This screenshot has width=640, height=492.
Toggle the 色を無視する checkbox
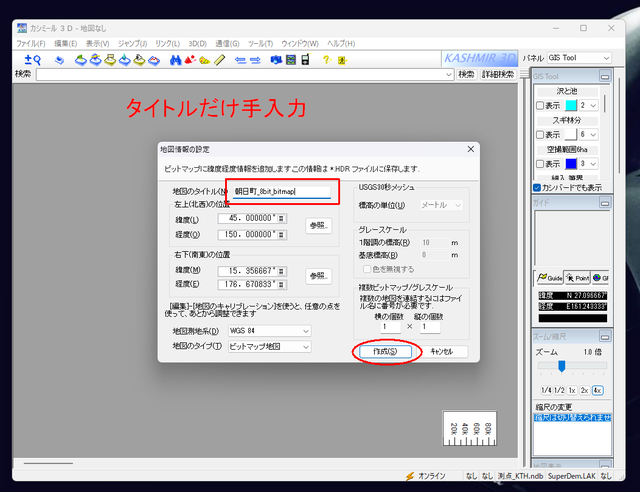367,269
